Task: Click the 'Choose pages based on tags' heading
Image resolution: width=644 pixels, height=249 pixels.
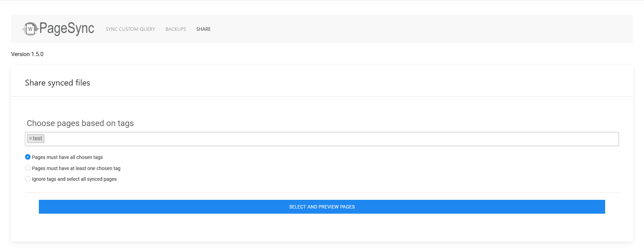Action: (80, 123)
